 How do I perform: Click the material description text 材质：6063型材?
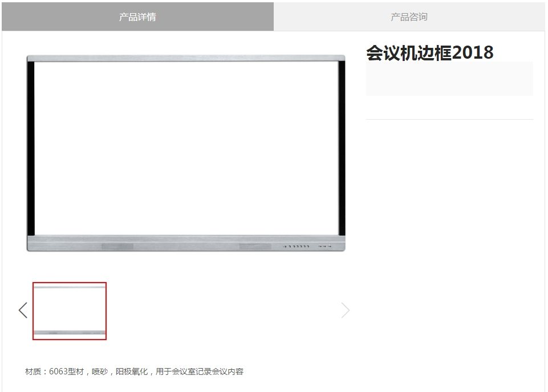(x=55, y=371)
